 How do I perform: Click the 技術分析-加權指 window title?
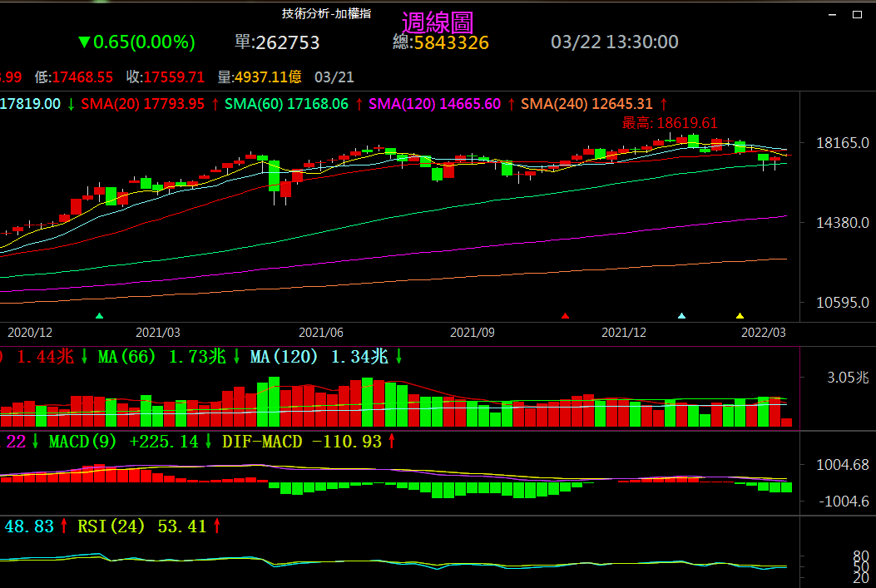tap(326, 13)
